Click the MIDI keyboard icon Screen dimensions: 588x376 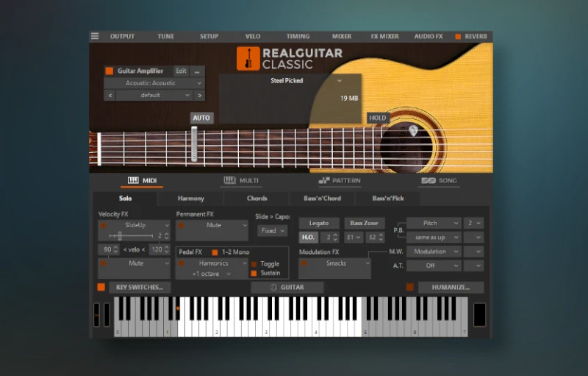point(133,180)
